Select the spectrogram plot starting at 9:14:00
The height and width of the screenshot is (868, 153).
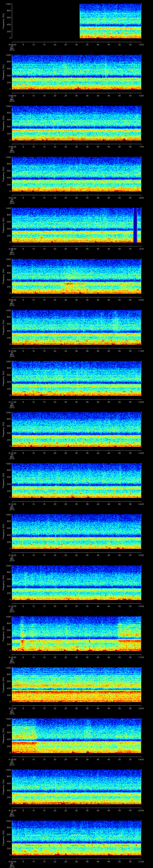[x=77, y=531]
